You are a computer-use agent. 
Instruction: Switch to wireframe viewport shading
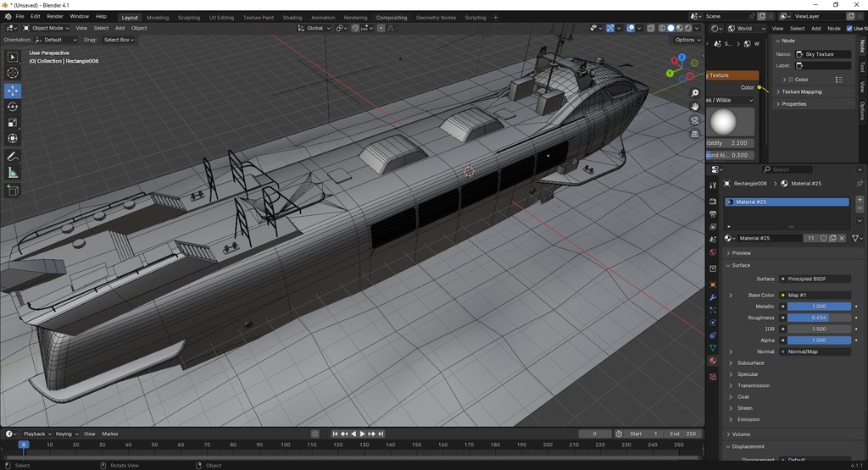(x=662, y=28)
